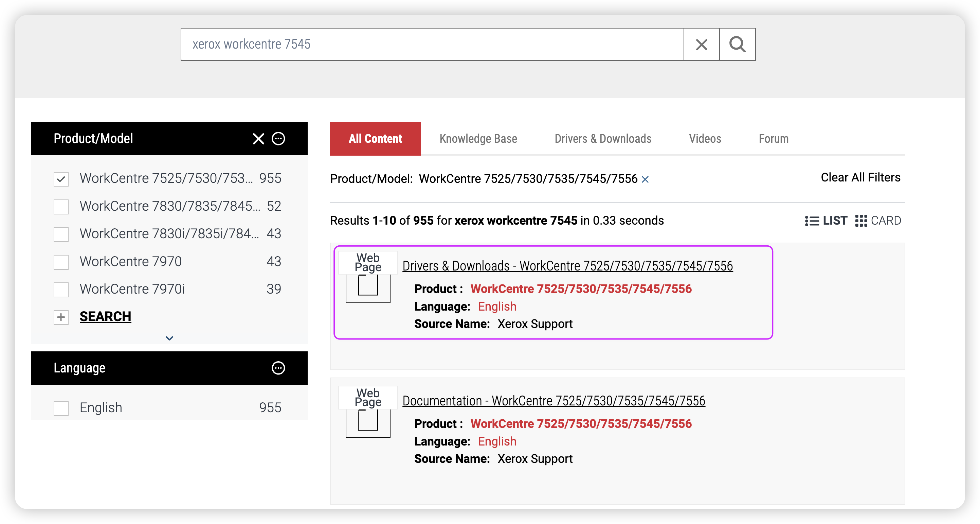This screenshot has height=524, width=980.
Task: Click the Results 1-10 of 955 summary text
Action: click(497, 221)
